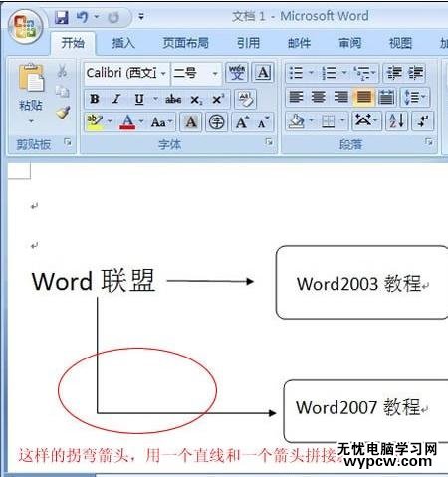Screen dimensions: 448x477
Task: Redo the last action
Action: (x=113, y=17)
